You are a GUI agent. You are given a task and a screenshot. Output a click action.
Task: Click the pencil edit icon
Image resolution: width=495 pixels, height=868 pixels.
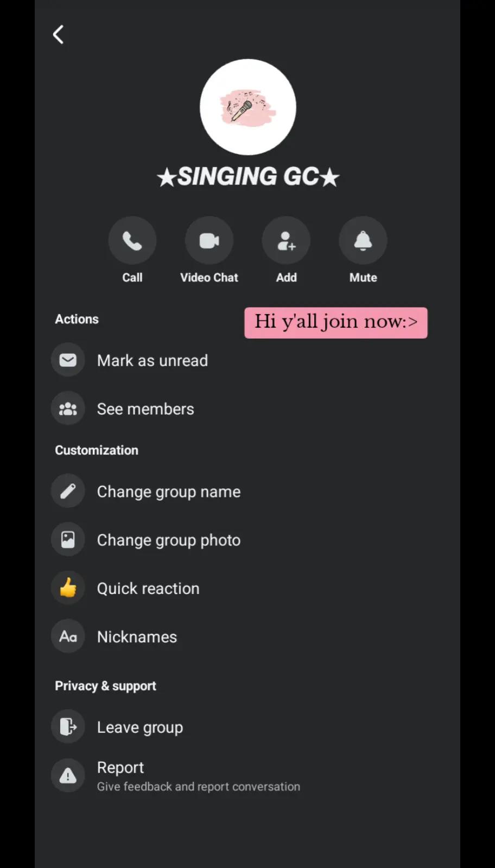tap(68, 491)
